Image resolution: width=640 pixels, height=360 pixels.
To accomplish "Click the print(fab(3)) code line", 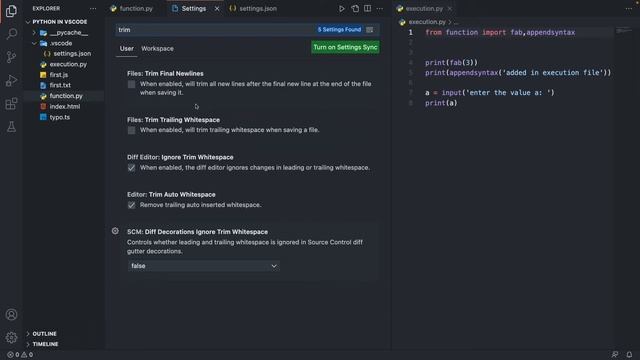I will pyautogui.click(x=451, y=63).
